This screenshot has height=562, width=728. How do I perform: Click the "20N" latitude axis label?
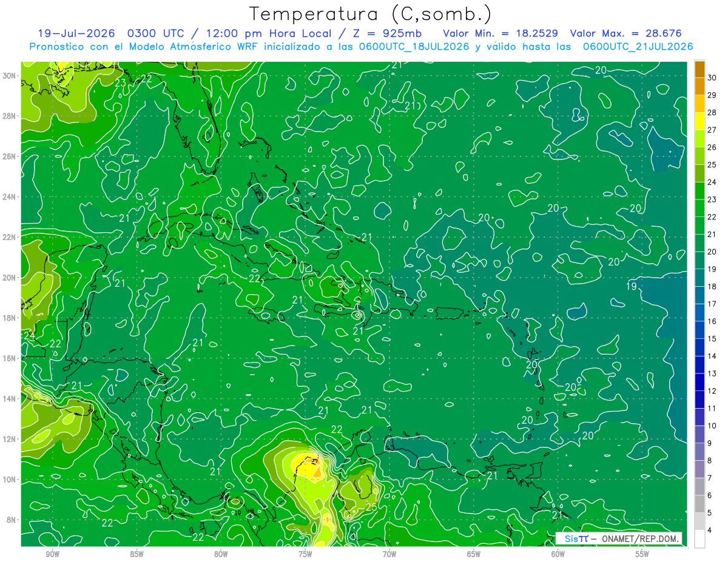point(8,278)
